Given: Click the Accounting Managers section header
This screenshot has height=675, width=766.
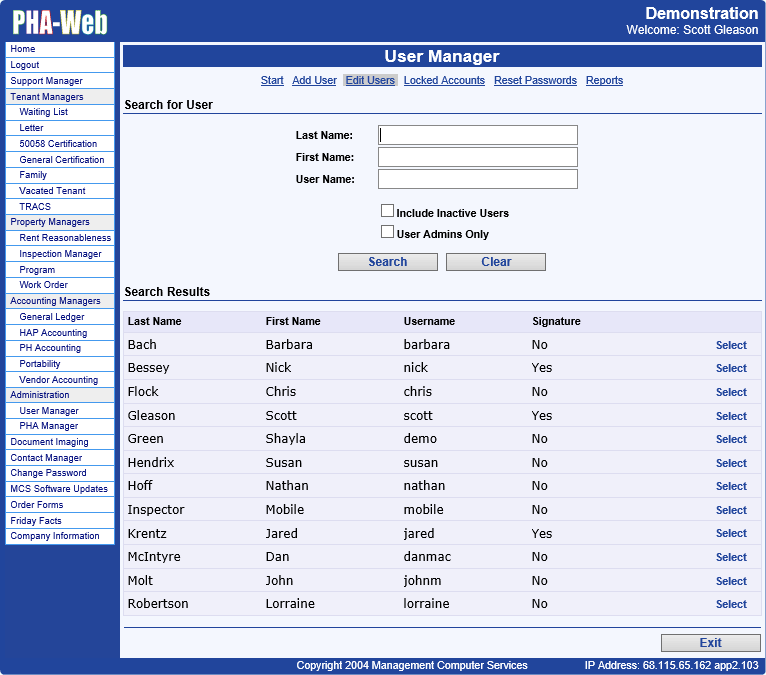Looking at the screenshot, I should 60,301.
